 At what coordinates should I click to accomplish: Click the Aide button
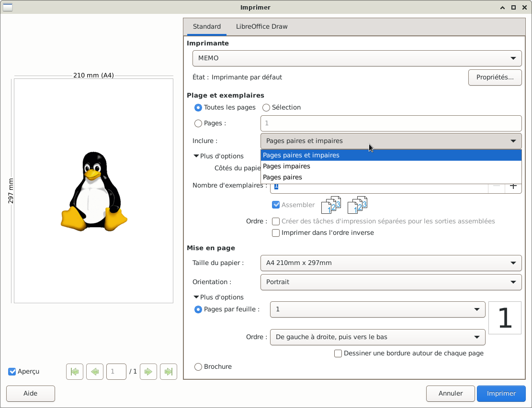click(31, 394)
